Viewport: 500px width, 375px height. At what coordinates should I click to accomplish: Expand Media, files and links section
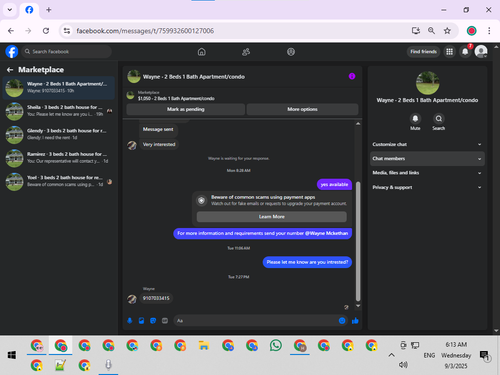click(427, 173)
